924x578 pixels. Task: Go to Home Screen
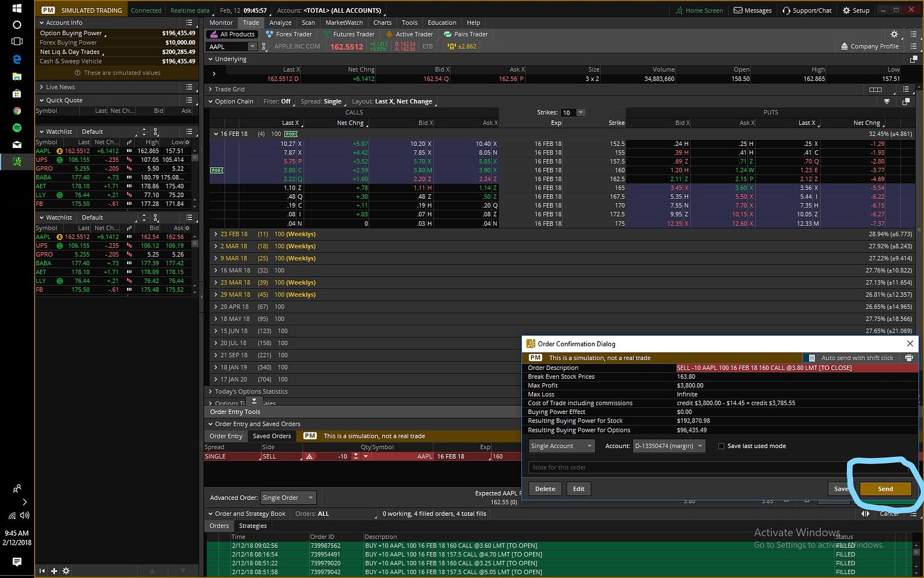point(699,10)
